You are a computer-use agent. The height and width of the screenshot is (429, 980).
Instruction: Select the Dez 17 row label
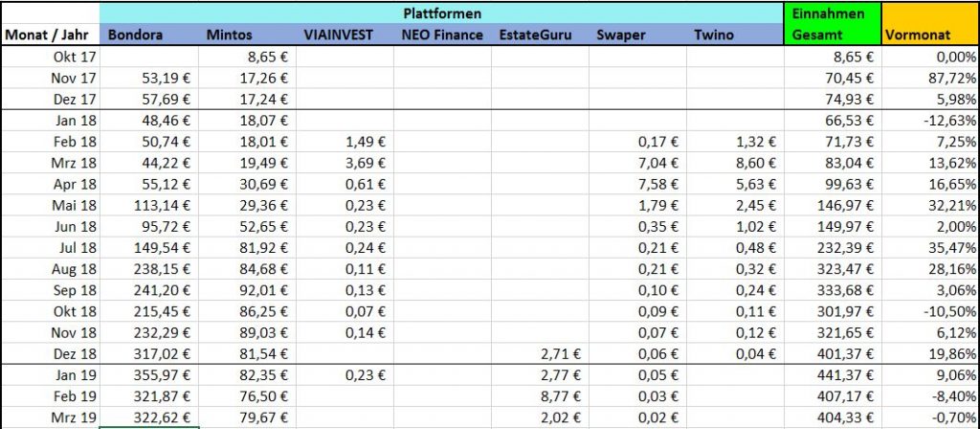(x=50, y=99)
